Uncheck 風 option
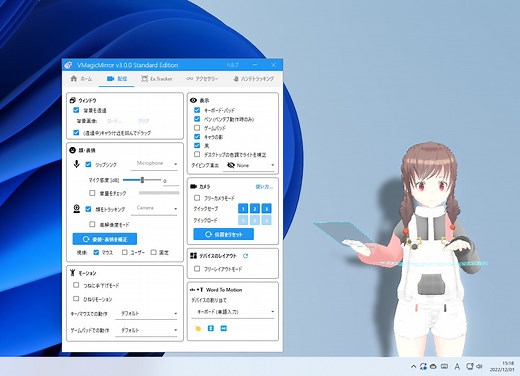This screenshot has height=376, width=520. coord(197,145)
